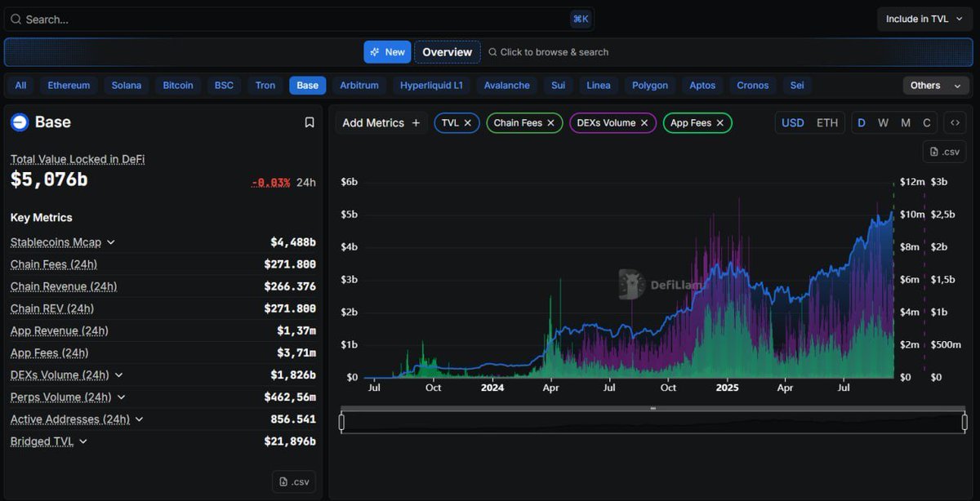The image size is (980, 501).
Task: Select the Solana chain tab
Action: click(127, 85)
